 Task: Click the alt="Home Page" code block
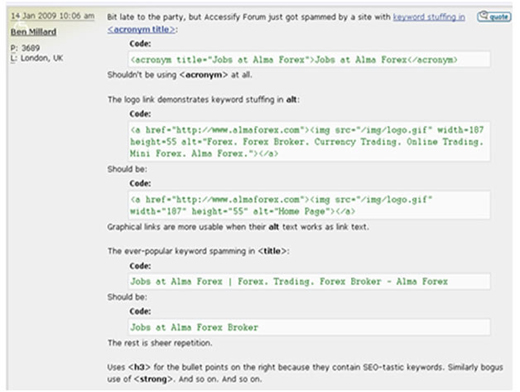point(309,205)
